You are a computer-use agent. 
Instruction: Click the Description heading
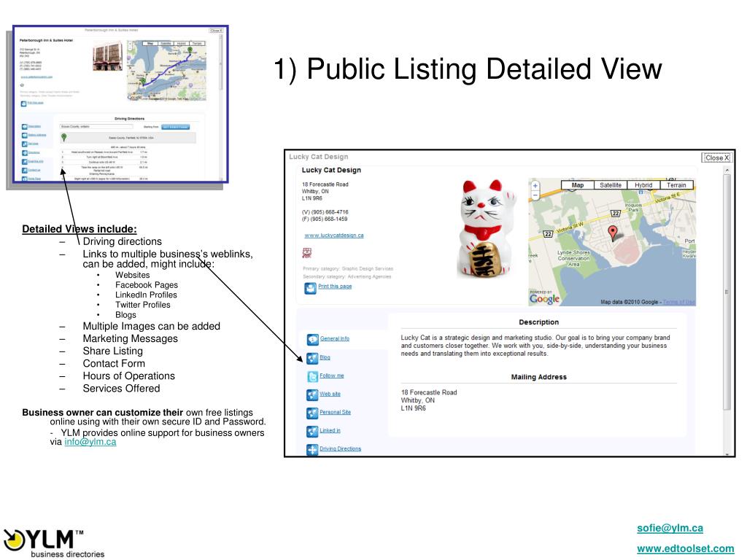(x=539, y=322)
